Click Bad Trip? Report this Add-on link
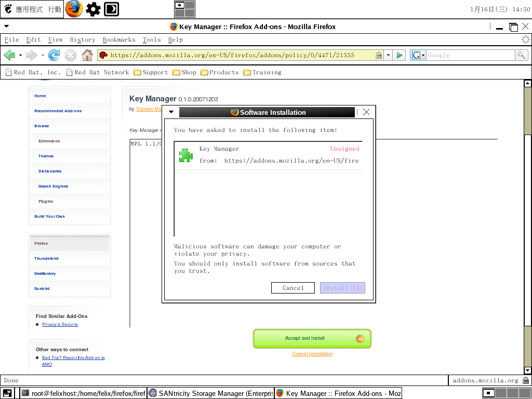 coord(73,361)
